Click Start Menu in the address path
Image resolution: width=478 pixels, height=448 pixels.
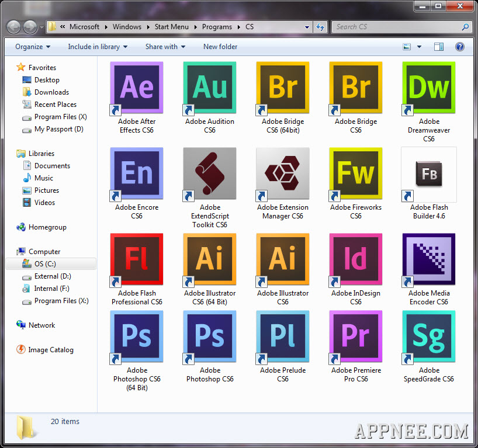click(x=172, y=27)
